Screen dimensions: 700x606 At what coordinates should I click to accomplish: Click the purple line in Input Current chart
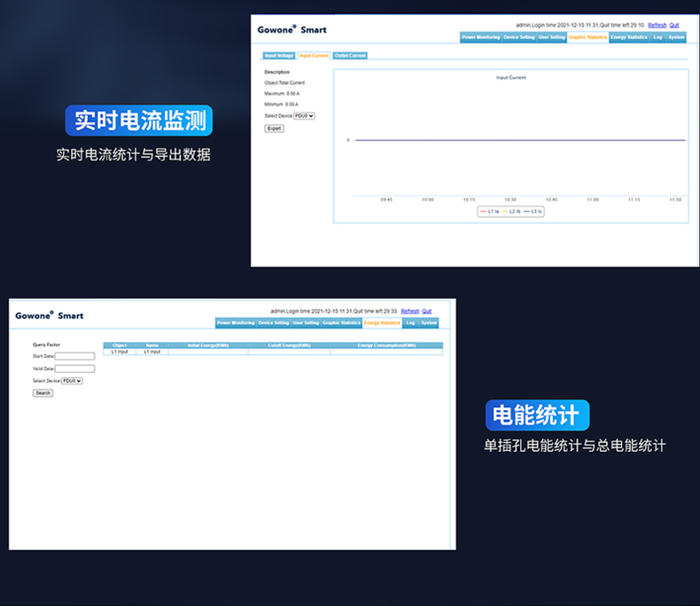[x=514, y=140]
